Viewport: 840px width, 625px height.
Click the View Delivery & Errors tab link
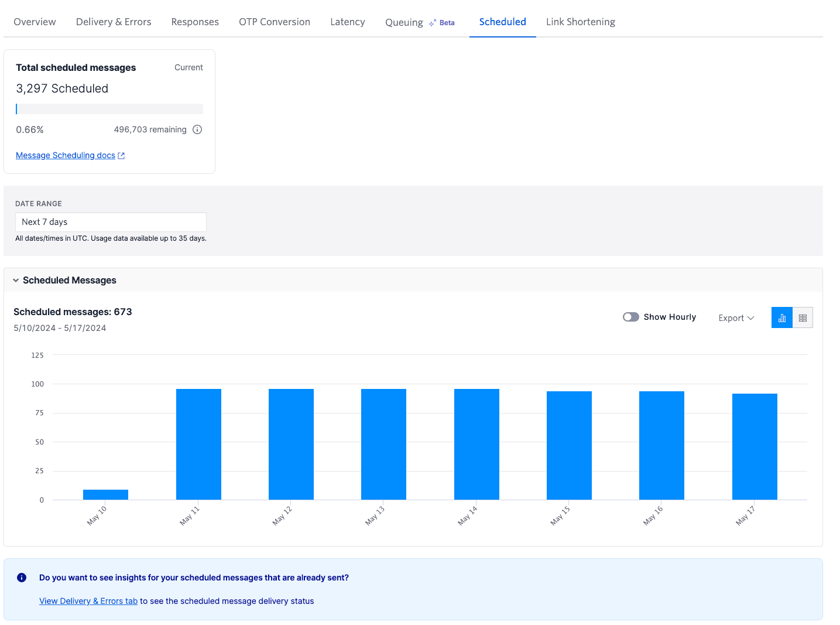pyautogui.click(x=88, y=600)
